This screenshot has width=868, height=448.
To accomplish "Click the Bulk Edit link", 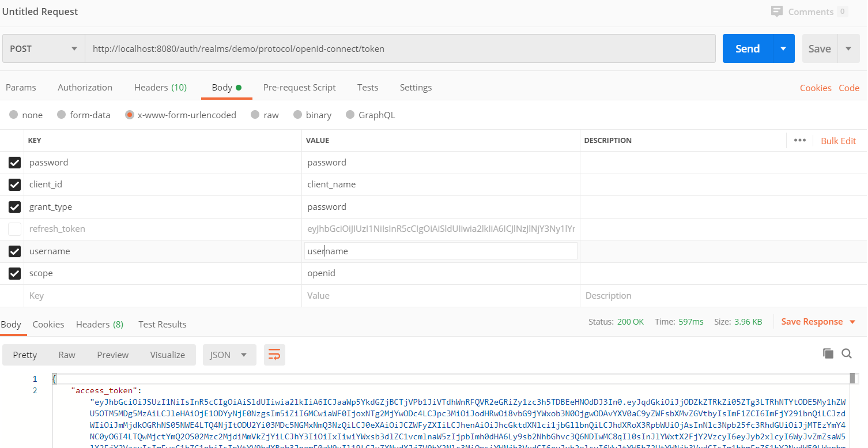I will pyautogui.click(x=839, y=141).
